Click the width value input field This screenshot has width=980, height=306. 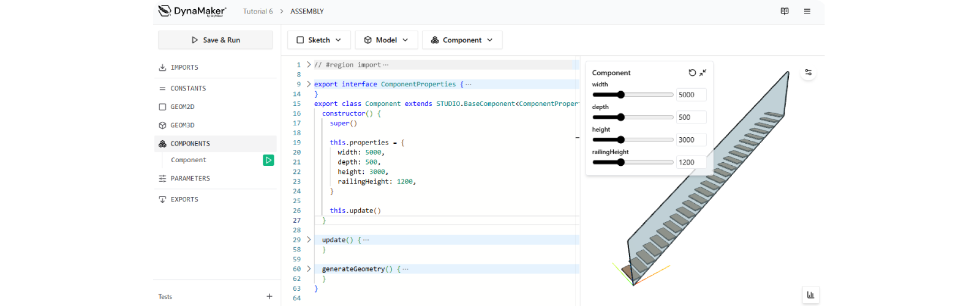pos(690,95)
